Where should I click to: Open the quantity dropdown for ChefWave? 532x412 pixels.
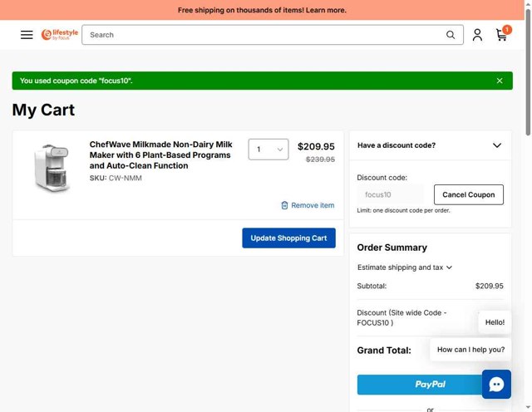268,150
